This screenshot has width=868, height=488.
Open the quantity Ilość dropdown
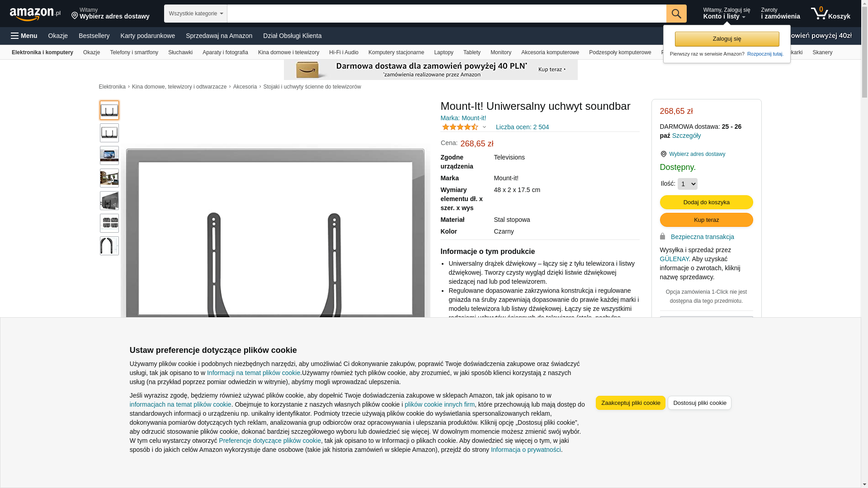(687, 184)
